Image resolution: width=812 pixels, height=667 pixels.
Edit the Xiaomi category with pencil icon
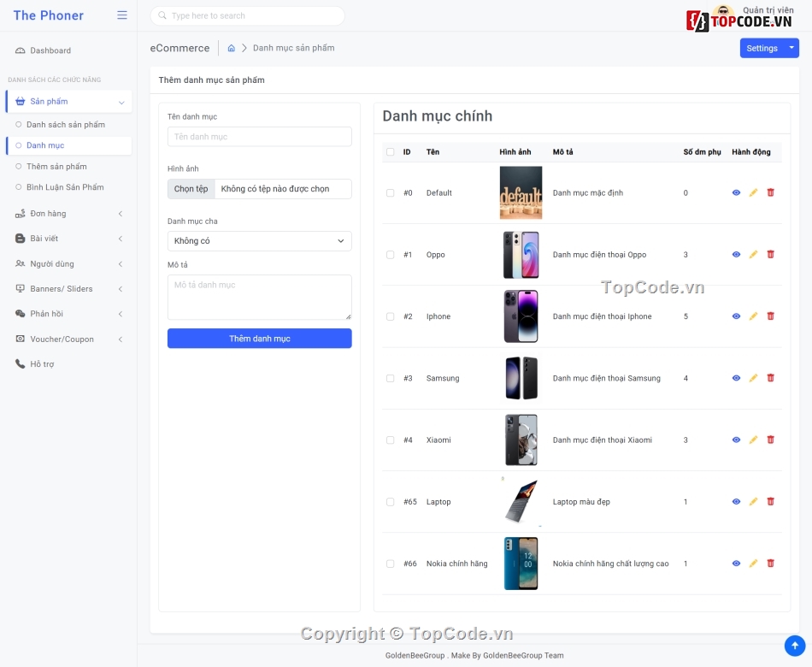pyautogui.click(x=753, y=440)
